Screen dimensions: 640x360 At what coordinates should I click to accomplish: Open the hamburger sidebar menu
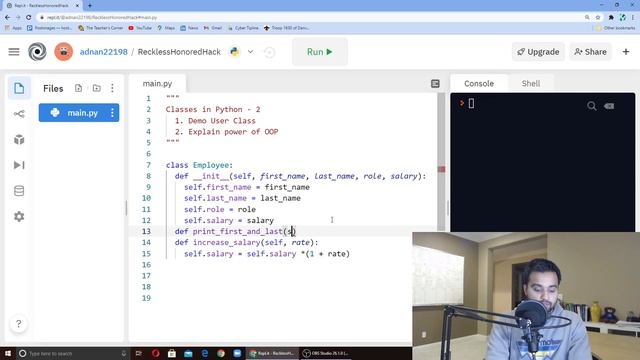pos(14,52)
